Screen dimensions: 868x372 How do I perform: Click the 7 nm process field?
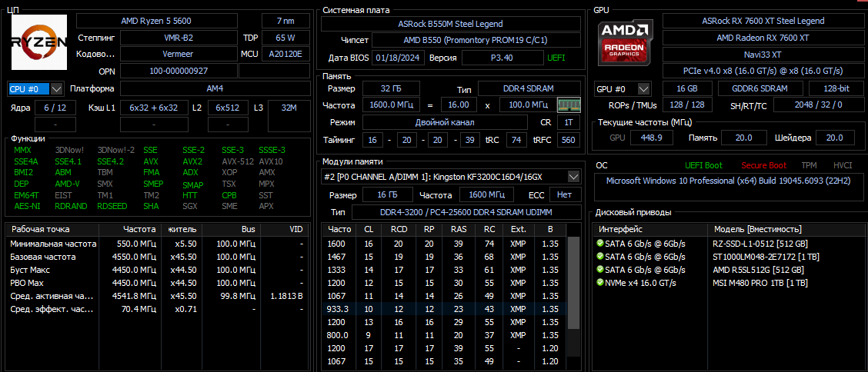(285, 22)
